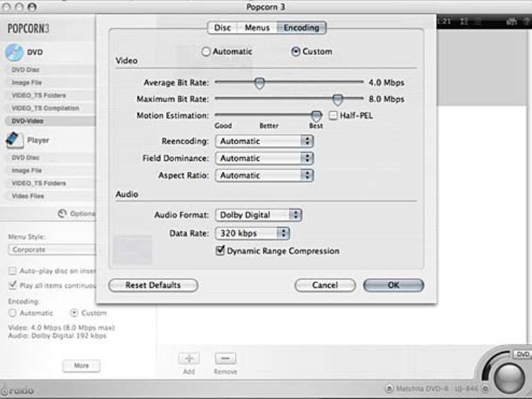Click the Motion Estimation slider handle

click(x=316, y=116)
